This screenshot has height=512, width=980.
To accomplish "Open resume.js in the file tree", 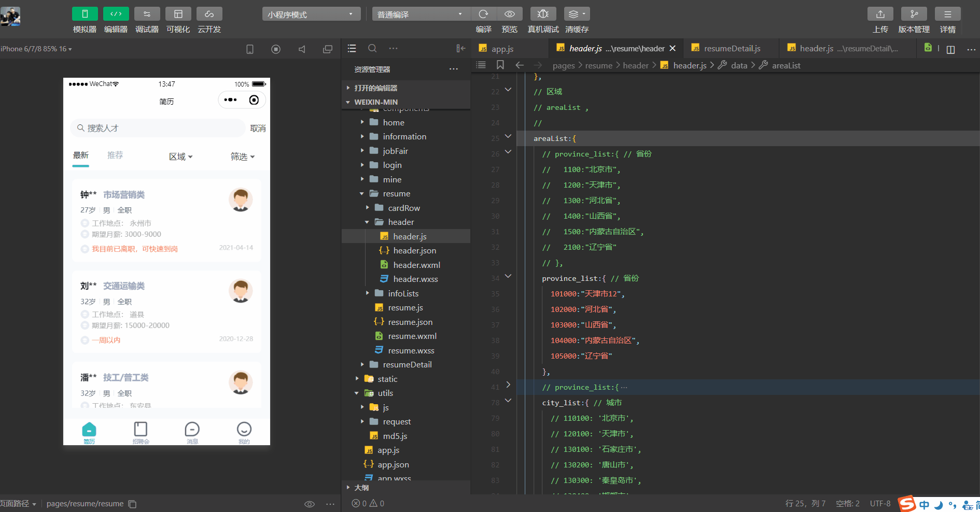I will click(x=405, y=308).
